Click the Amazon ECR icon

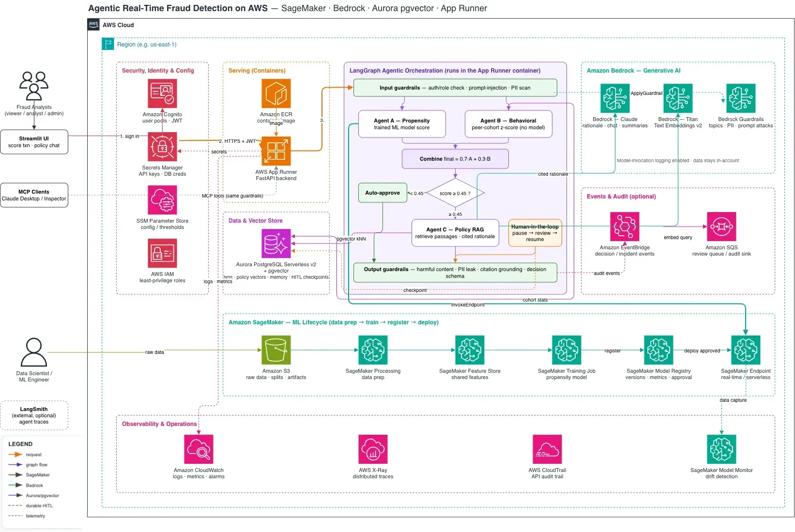(x=276, y=93)
